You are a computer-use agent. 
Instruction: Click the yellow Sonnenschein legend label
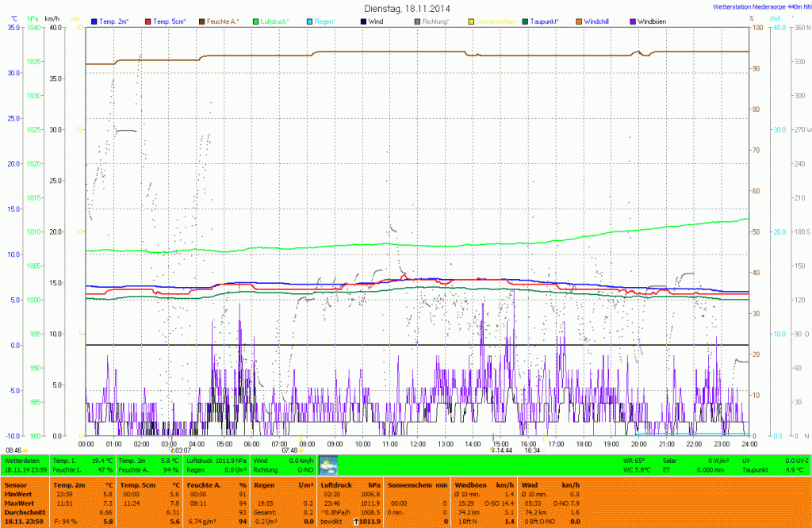[496, 20]
